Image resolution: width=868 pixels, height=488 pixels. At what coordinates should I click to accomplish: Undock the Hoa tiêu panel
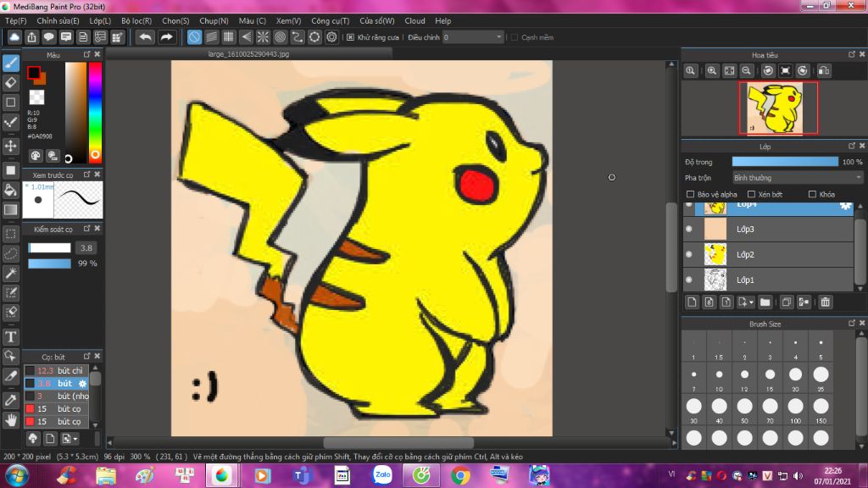[x=851, y=54]
